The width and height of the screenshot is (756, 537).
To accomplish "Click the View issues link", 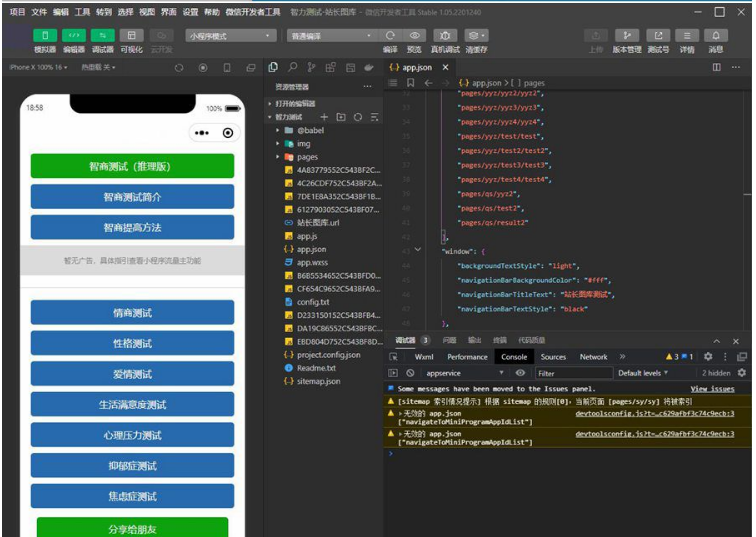I will [x=712, y=389].
